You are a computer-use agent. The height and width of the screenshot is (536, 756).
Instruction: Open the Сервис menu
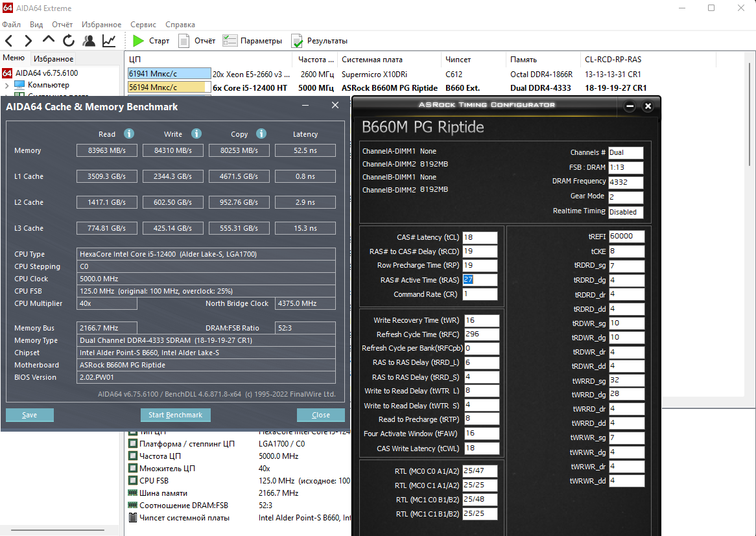pos(143,25)
